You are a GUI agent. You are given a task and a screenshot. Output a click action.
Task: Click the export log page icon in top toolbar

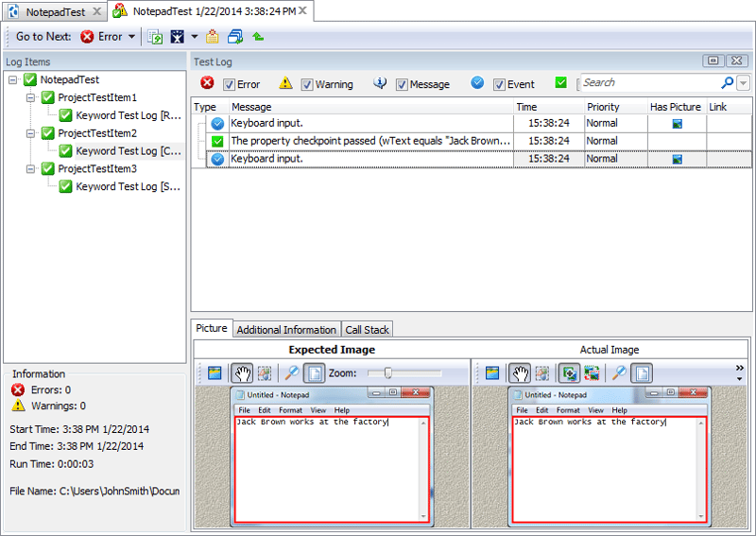(x=155, y=37)
